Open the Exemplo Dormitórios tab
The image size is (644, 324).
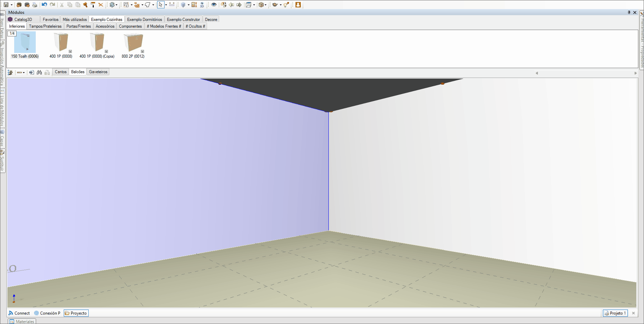click(x=145, y=20)
